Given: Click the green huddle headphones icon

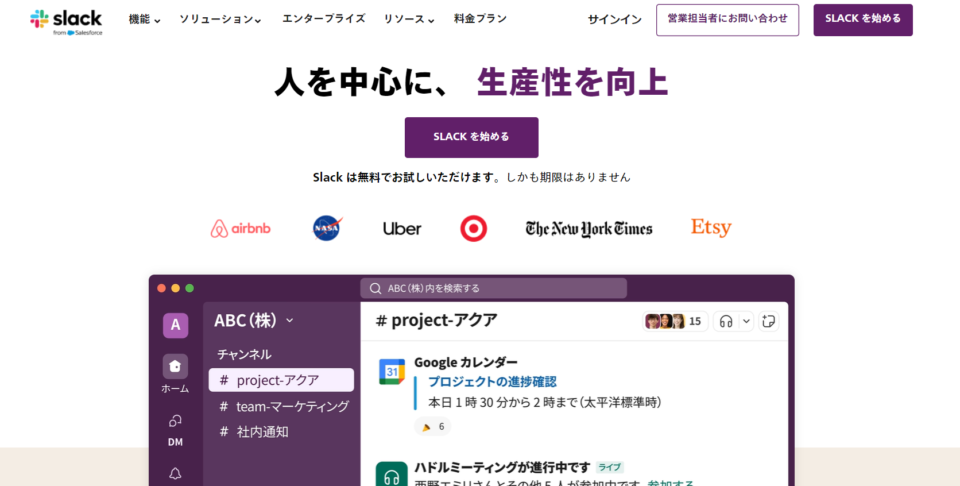Looking at the screenshot, I should [x=392, y=474].
